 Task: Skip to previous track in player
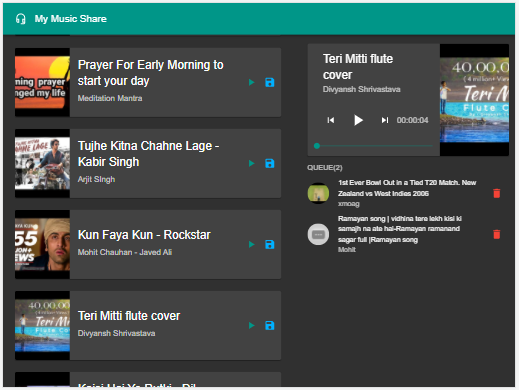pyautogui.click(x=331, y=120)
